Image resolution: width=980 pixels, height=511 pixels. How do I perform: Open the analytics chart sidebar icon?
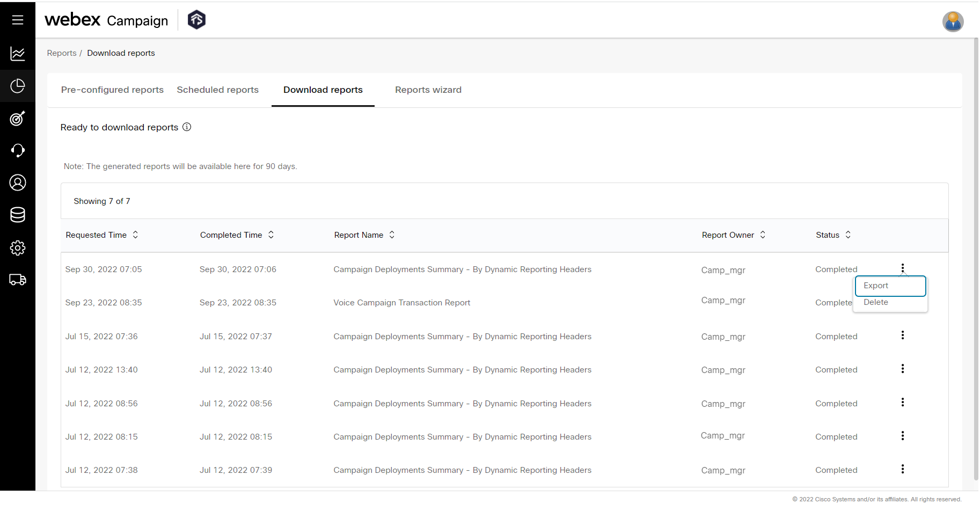[x=18, y=54]
